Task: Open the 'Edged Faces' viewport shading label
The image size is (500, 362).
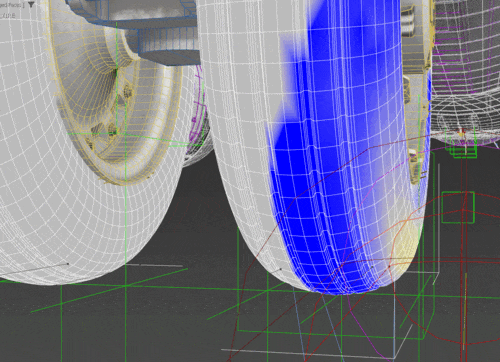Action: (x=12, y=5)
